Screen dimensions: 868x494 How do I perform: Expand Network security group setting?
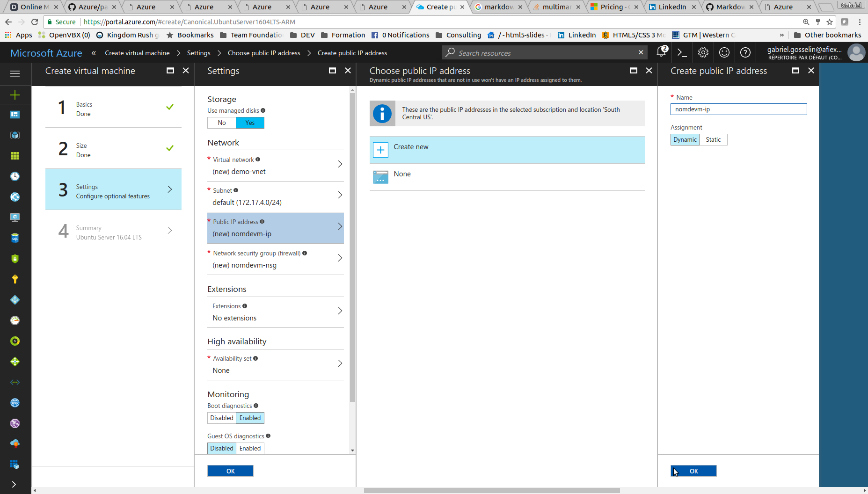click(x=275, y=259)
